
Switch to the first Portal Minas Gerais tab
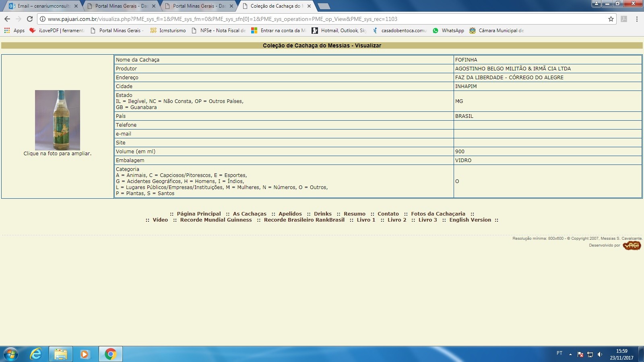click(x=121, y=6)
